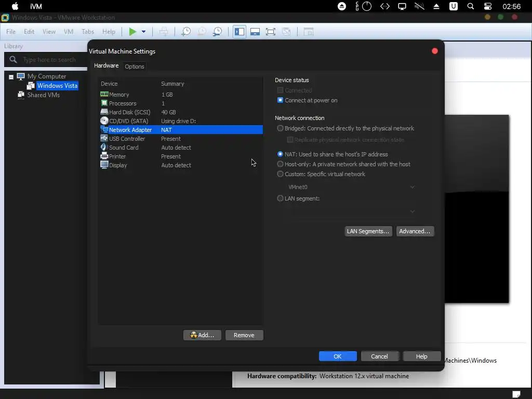The image size is (532, 399).
Task: Click the revert snapshot toolbar icon
Action: tap(202, 32)
